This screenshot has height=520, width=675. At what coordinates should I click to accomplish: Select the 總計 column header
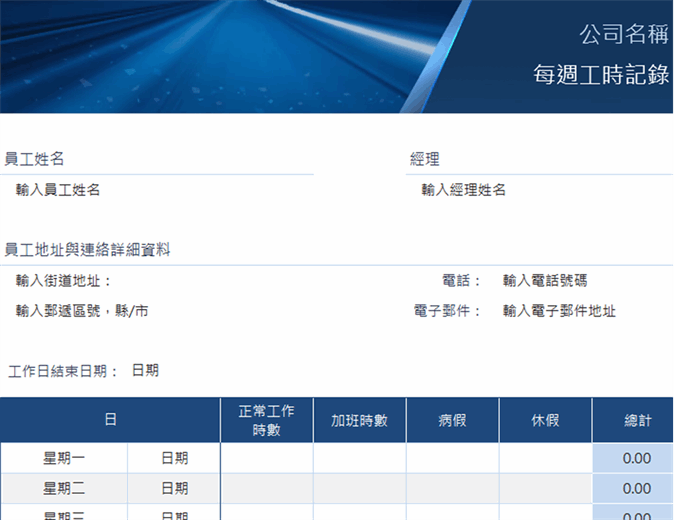(637, 420)
